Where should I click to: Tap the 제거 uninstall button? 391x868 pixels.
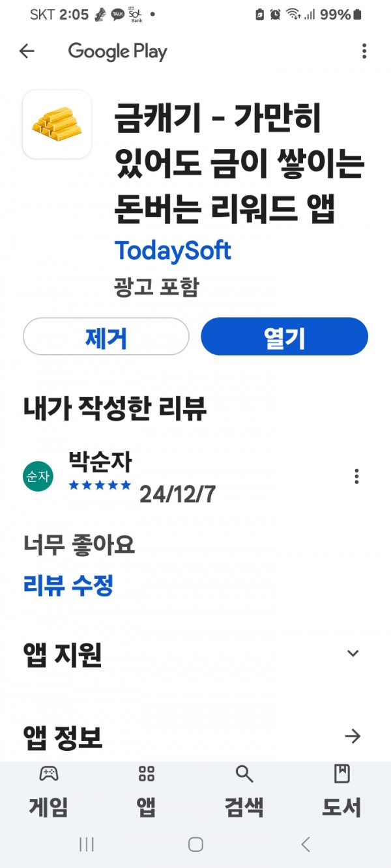pyautogui.click(x=106, y=337)
